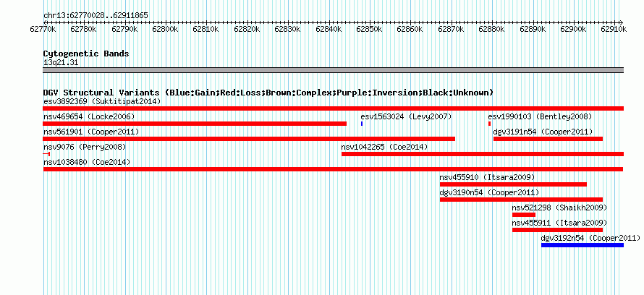Open the dgv3192n54 (Cooper2011) label

coord(590,238)
